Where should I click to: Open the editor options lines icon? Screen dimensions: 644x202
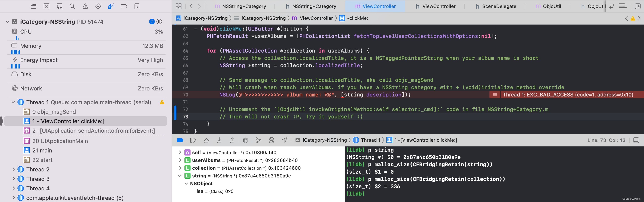(x=623, y=6)
